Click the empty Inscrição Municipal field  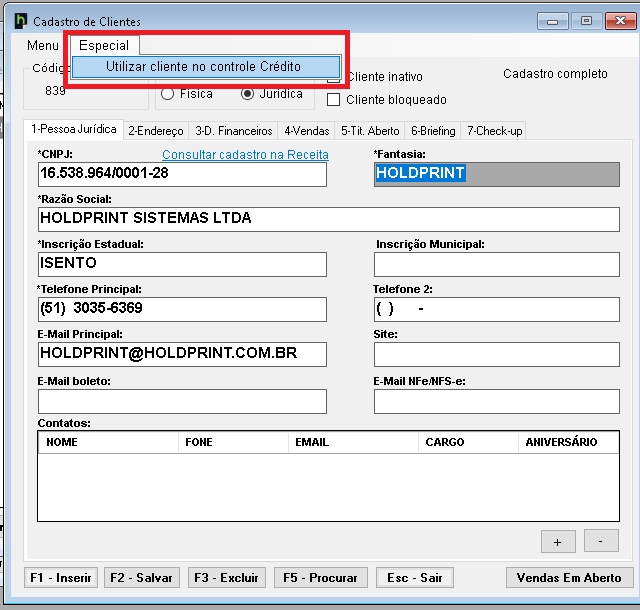497,264
